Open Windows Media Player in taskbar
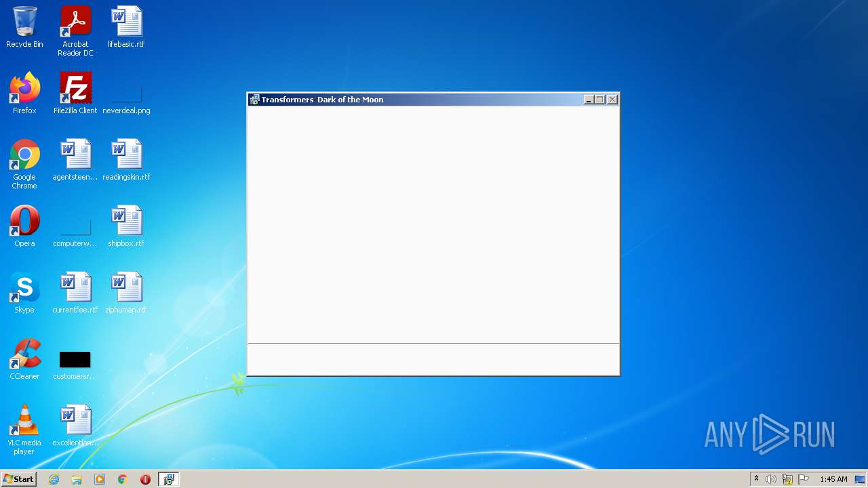868x488 pixels. (100, 479)
